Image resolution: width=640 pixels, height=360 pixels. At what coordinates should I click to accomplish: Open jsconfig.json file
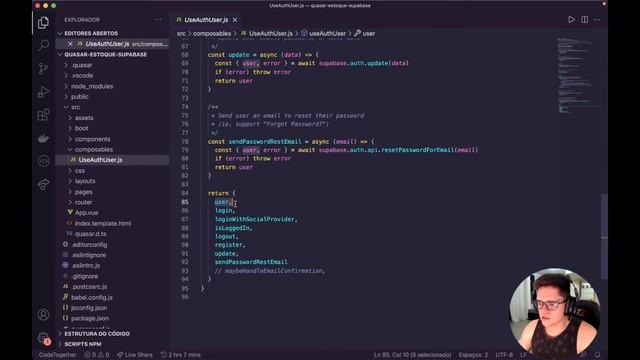click(x=89, y=308)
